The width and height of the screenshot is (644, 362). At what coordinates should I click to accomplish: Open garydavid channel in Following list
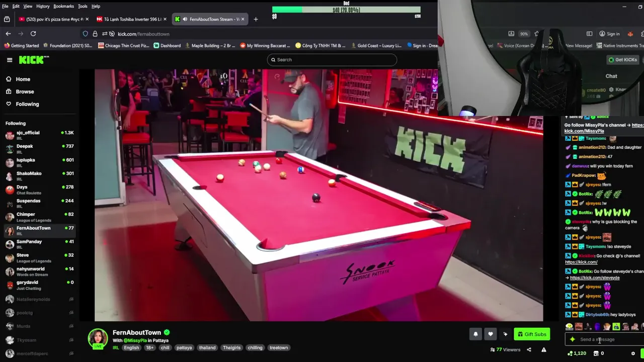coord(39,285)
